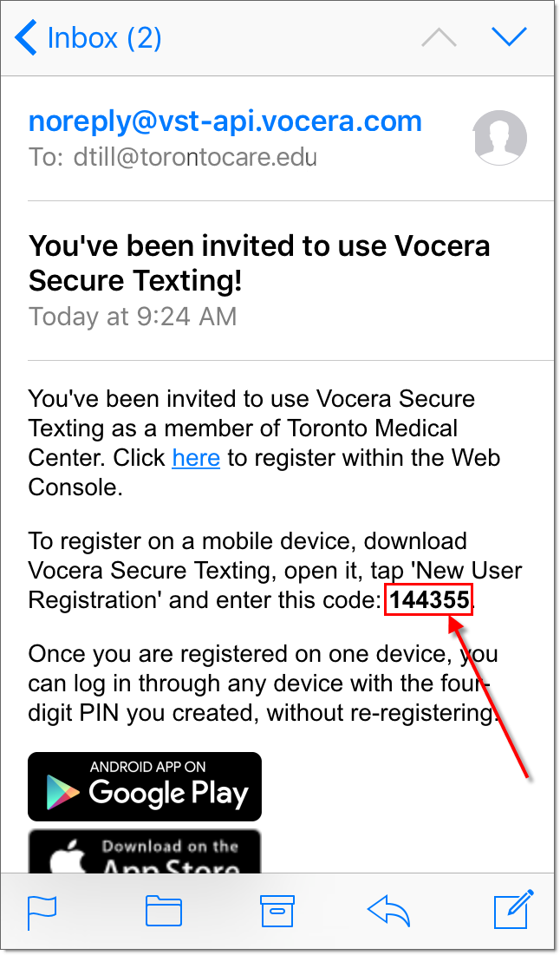Image resolution: width=560 pixels, height=955 pixels.
Task: Tap the paragraph about the four-digit PIN
Action: (x=260, y=684)
